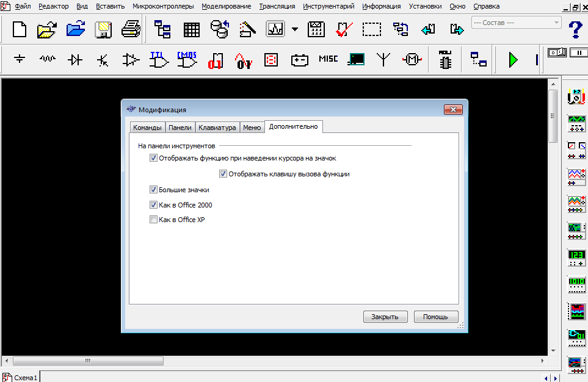Toggle the 'Как в Office 2000' checkbox
The width and height of the screenshot is (588, 382).
pos(153,205)
